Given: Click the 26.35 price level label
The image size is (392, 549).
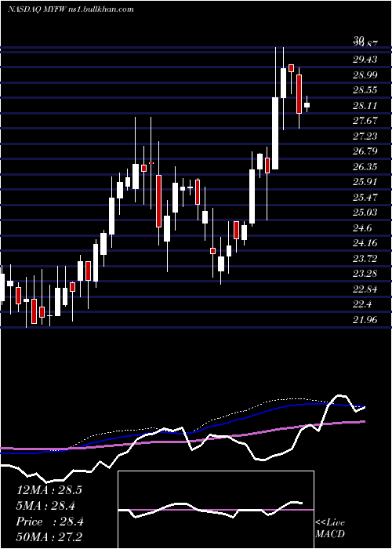Looking at the screenshot, I should point(365,166).
